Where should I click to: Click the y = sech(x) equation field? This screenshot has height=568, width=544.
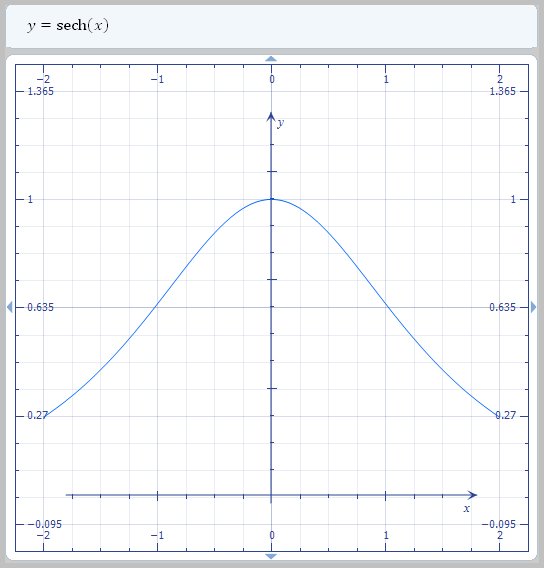271,26
